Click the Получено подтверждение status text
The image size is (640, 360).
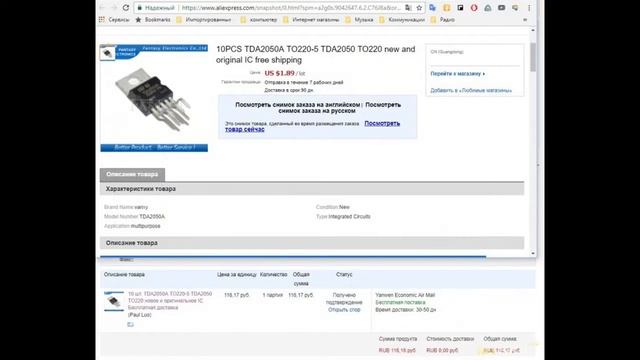pyautogui.click(x=344, y=299)
